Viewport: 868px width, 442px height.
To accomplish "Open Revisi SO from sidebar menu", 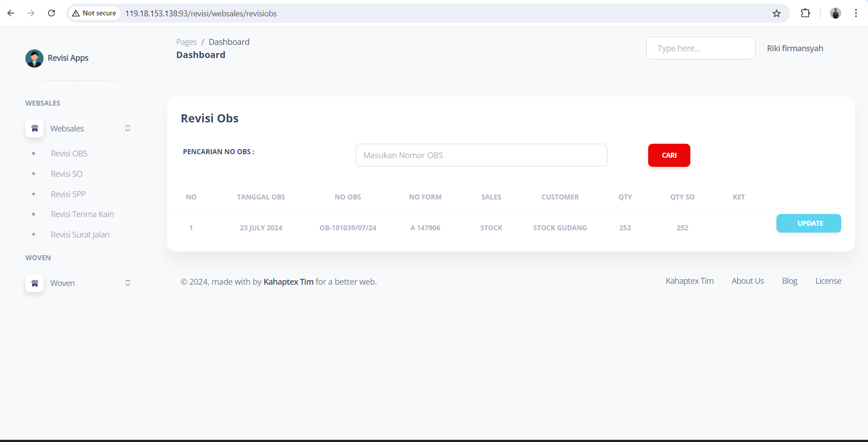I will pos(67,174).
